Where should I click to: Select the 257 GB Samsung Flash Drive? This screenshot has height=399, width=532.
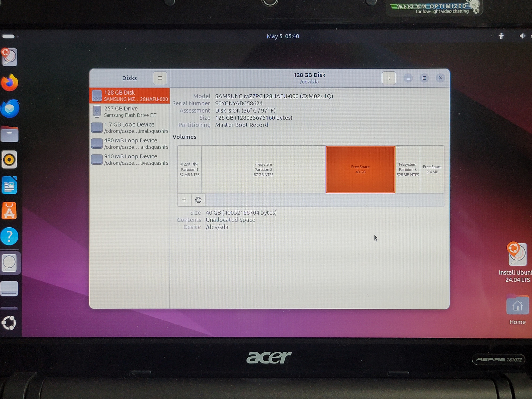(x=130, y=112)
